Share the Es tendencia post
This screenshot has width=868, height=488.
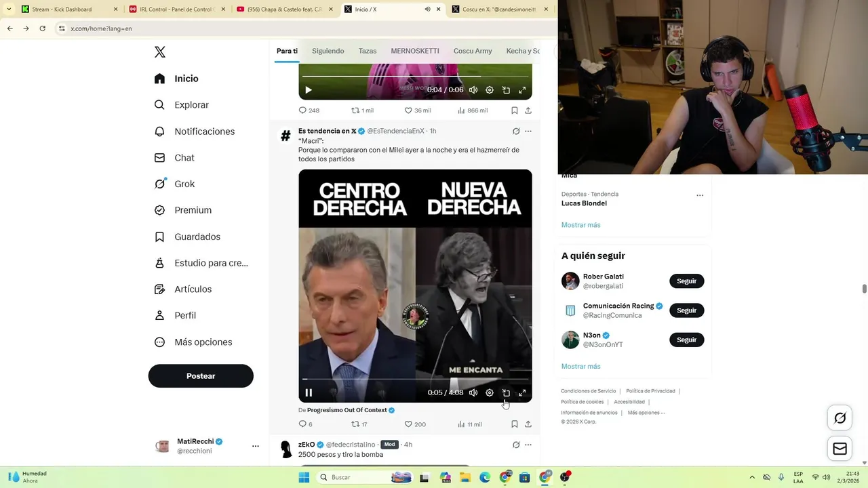point(528,424)
